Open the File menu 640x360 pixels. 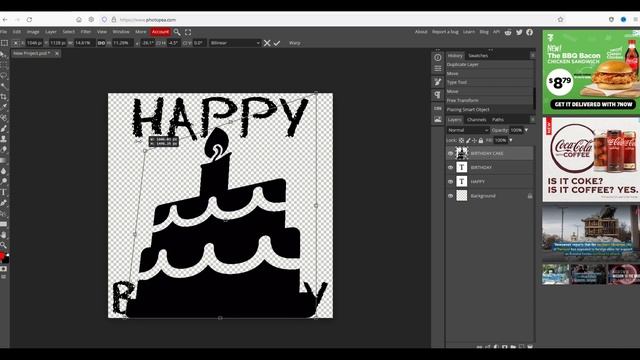click(3, 32)
